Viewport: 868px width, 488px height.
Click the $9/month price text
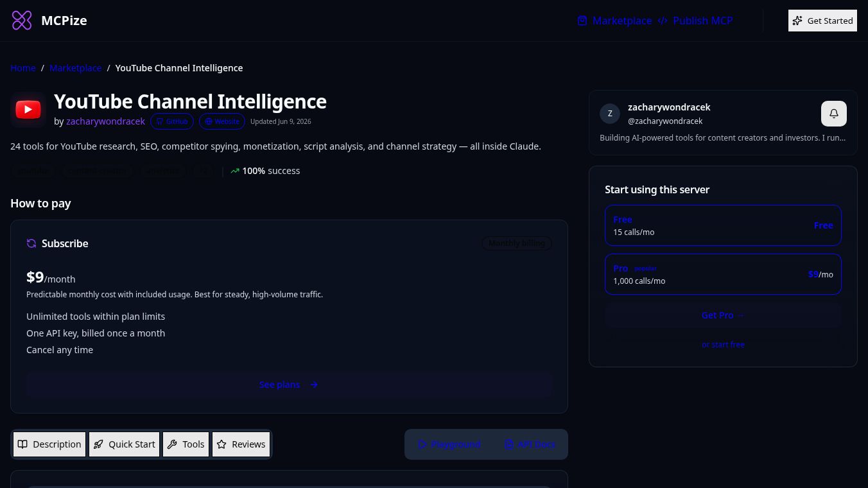pos(51,277)
